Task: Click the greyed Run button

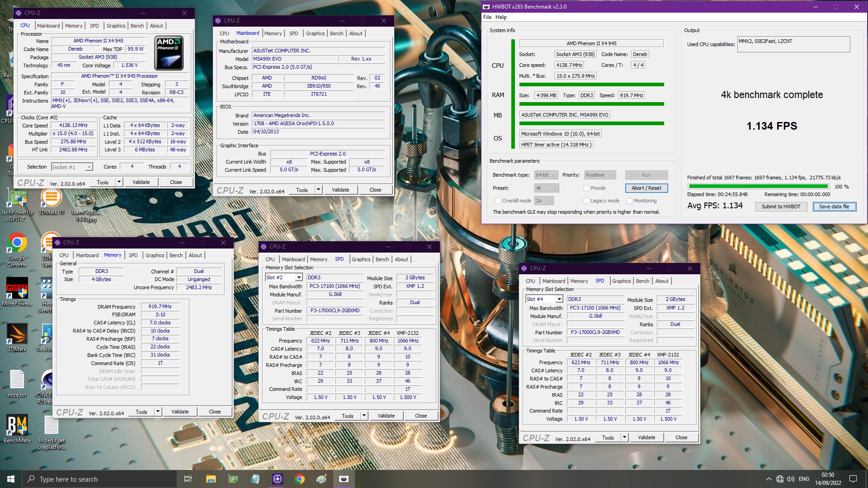Action: 646,175
